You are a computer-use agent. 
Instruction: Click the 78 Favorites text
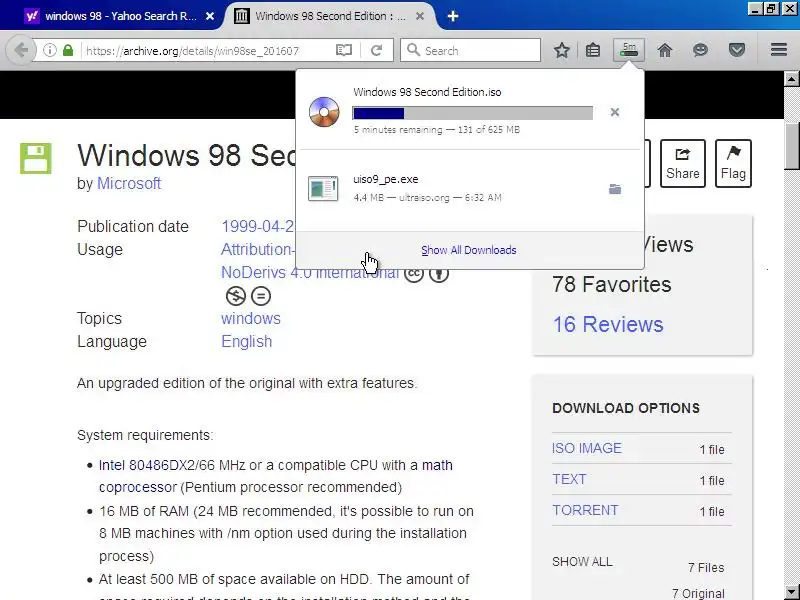click(612, 284)
